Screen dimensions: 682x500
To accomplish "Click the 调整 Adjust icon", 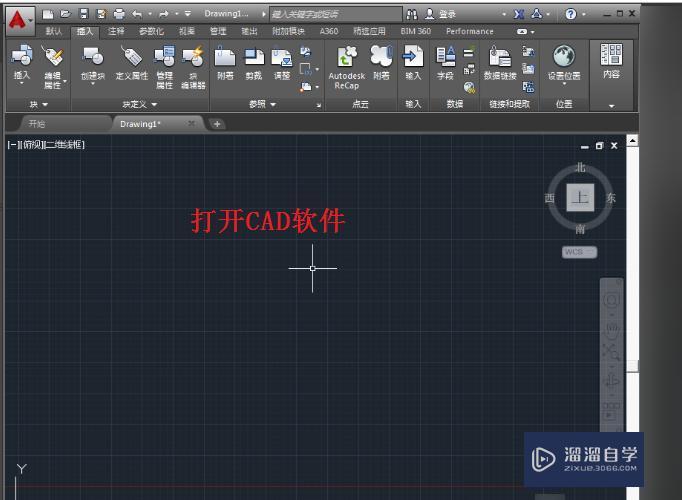I will pyautogui.click(x=282, y=57).
